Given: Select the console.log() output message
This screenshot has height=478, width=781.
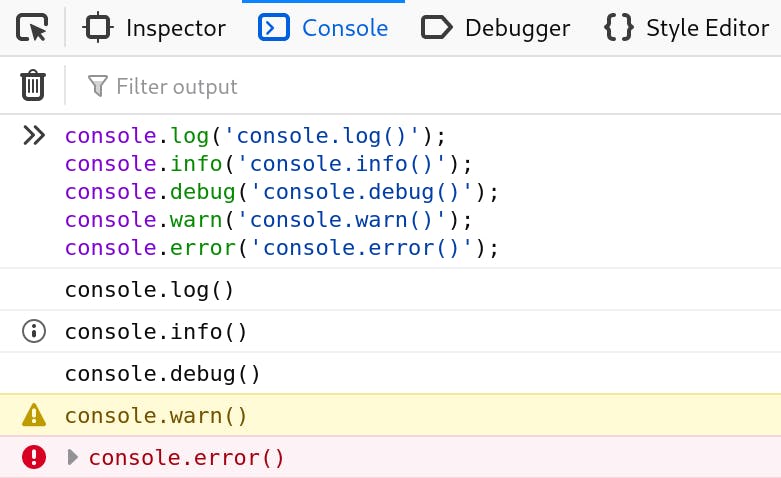Looking at the screenshot, I should click(149, 290).
